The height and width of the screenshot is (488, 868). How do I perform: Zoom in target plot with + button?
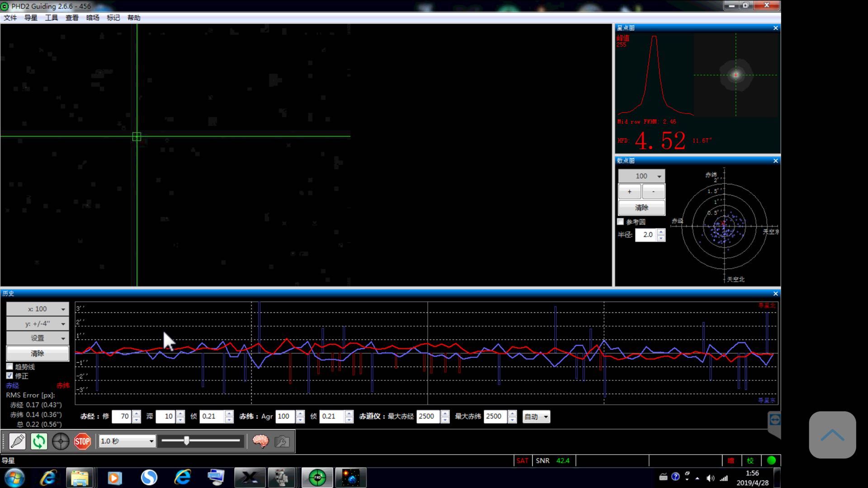click(x=629, y=192)
